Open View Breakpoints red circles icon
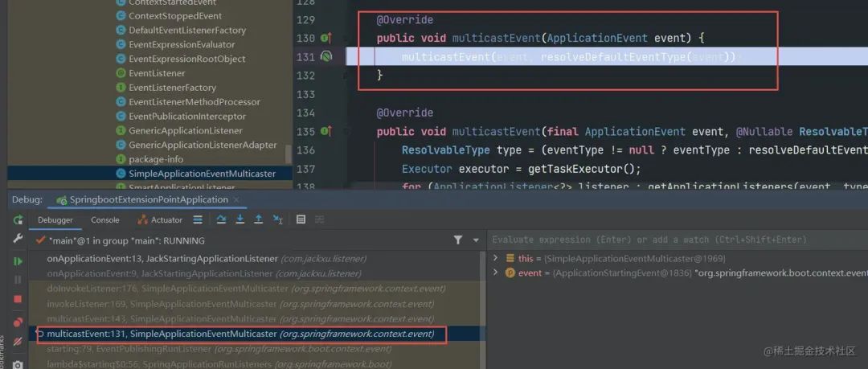The image size is (868, 369). [18, 322]
